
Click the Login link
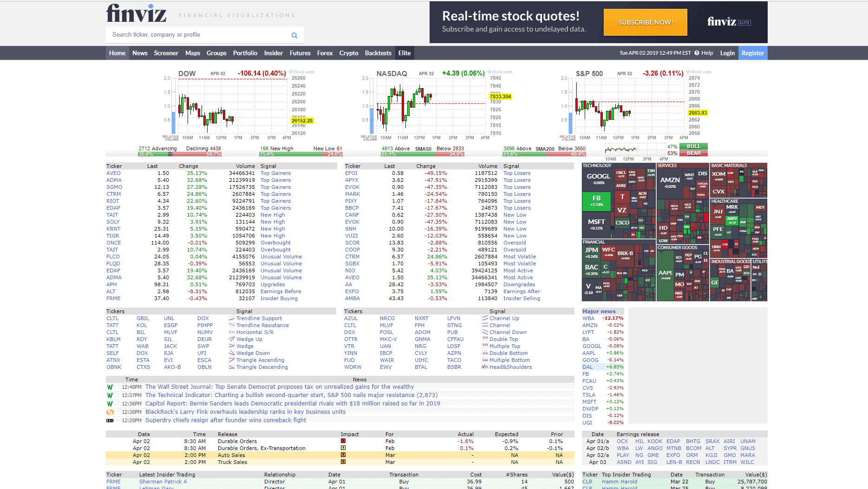click(727, 53)
